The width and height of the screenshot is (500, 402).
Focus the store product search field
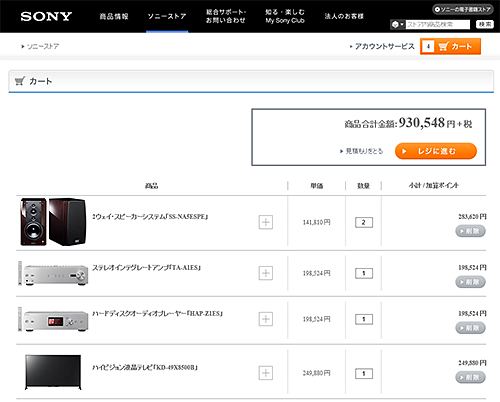click(x=438, y=24)
